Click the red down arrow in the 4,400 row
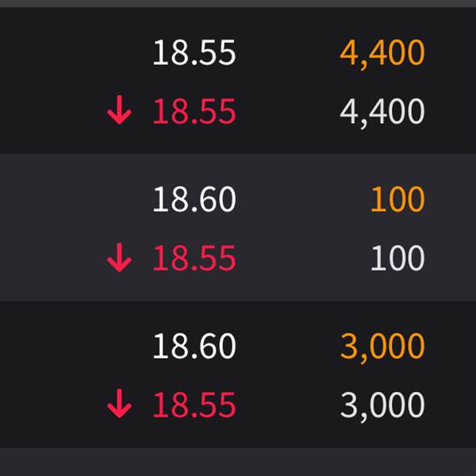Screen dimensions: 476x476 [119, 113]
